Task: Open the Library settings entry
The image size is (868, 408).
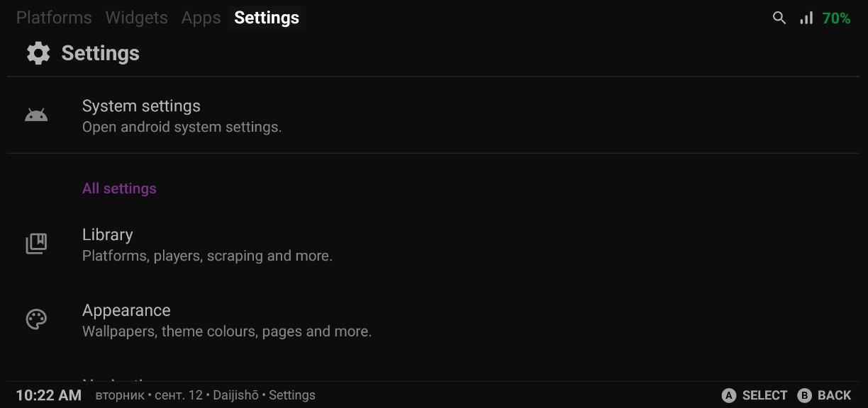Action: [x=433, y=244]
